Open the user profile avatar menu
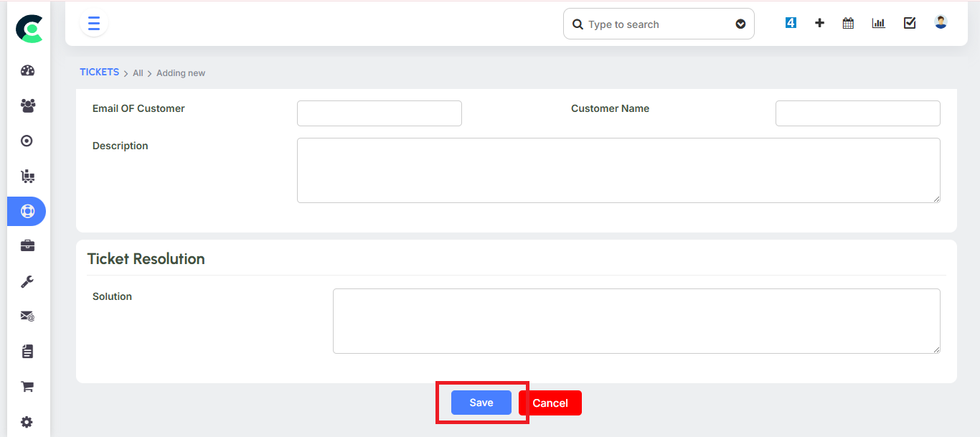Screen dimensions: 980x437 (x=941, y=22)
